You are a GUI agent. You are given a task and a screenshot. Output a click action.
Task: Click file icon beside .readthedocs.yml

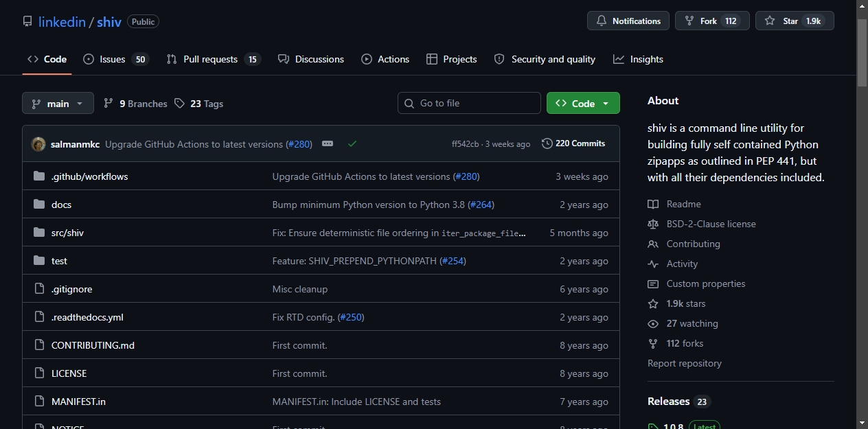39,317
